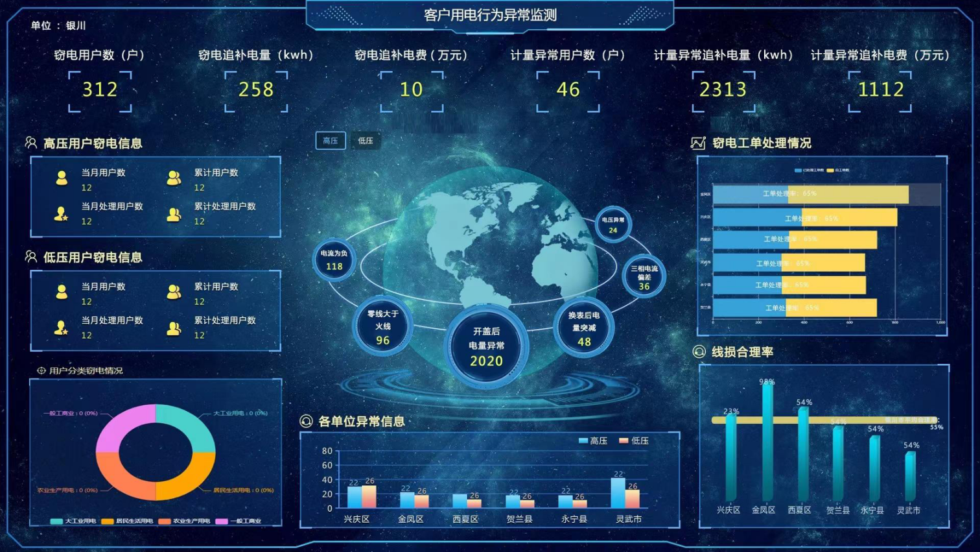
Task: Toggle 农业生产用电 legend under donut chart
Action: point(184,521)
